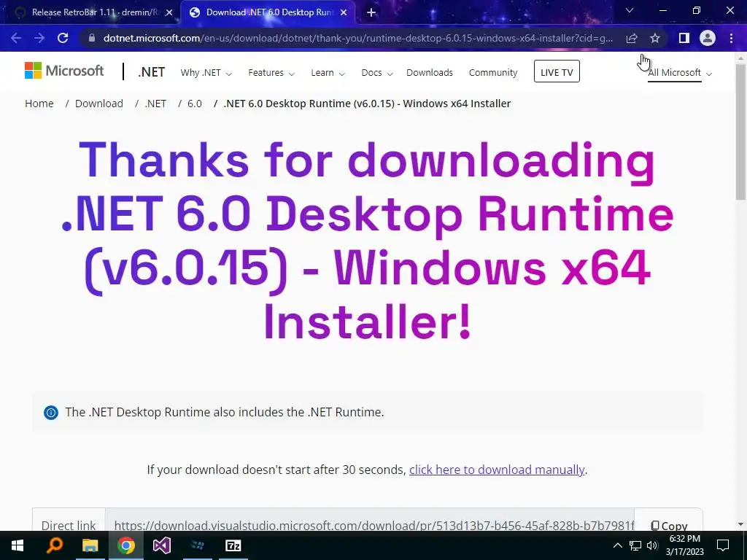747x560 pixels.
Task: Bookmark this page with star icon
Action: 655,38
